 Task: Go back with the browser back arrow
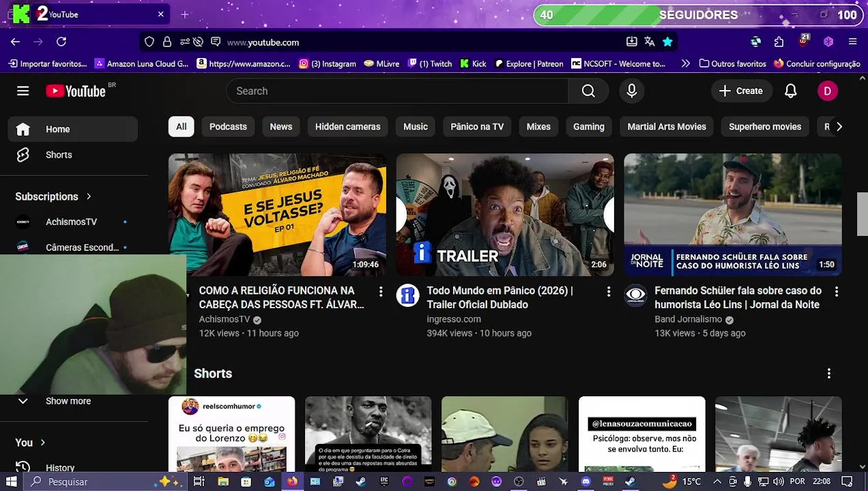15,42
